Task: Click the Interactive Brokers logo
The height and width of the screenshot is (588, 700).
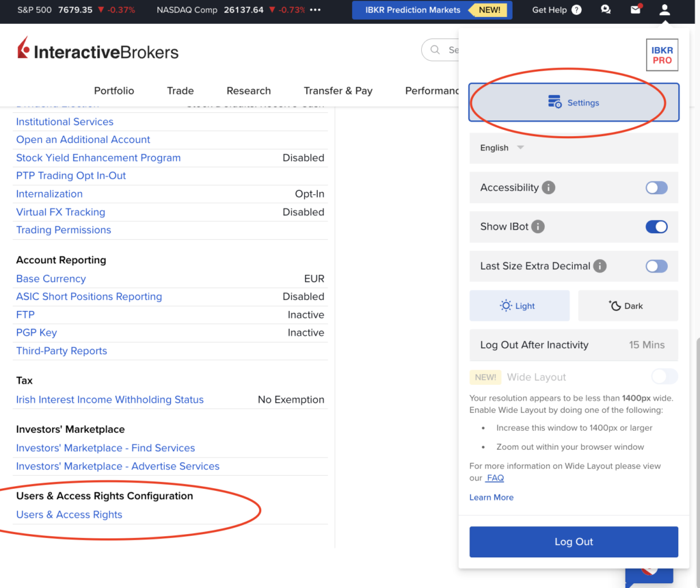Action: (98, 49)
